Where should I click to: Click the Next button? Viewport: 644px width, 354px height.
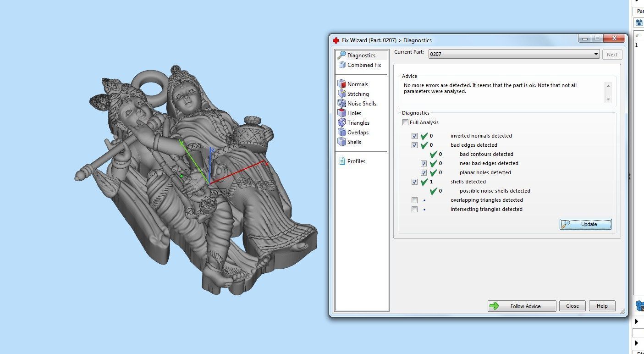coord(612,55)
